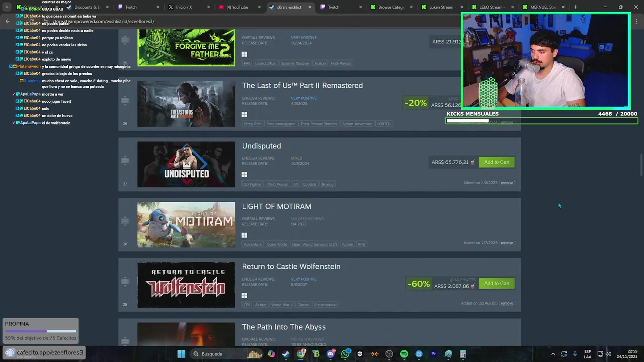Click the Boxing tag on Undisputed
Image resolution: width=644 pixels, height=362 pixels.
(x=328, y=184)
